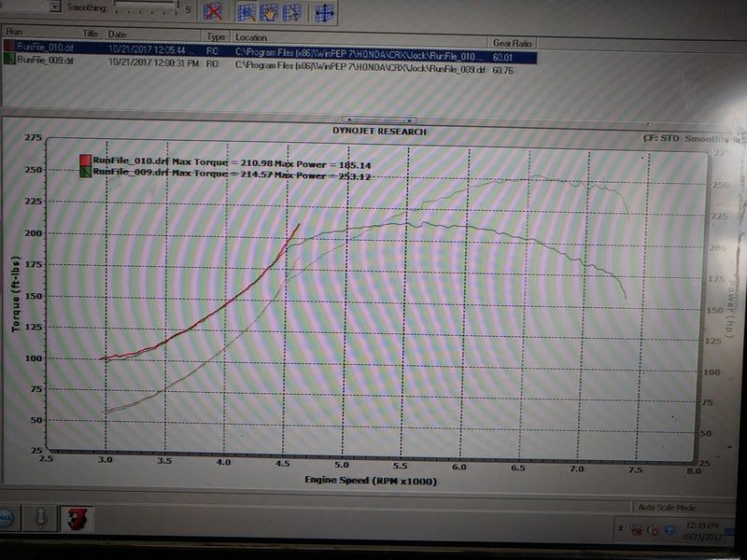747x560 pixels.
Task: Select the pan hand tool icon
Action: (x=269, y=13)
